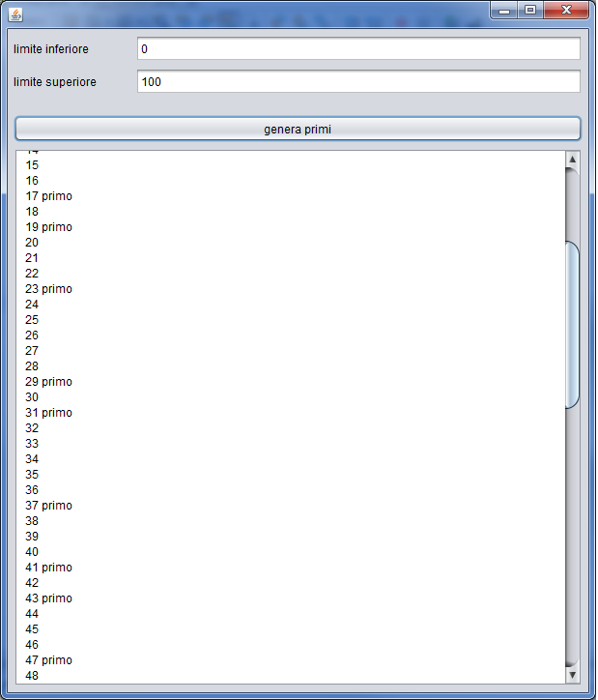Click the '37 primo' line
Viewport: 598px width, 700px height.
coord(48,506)
